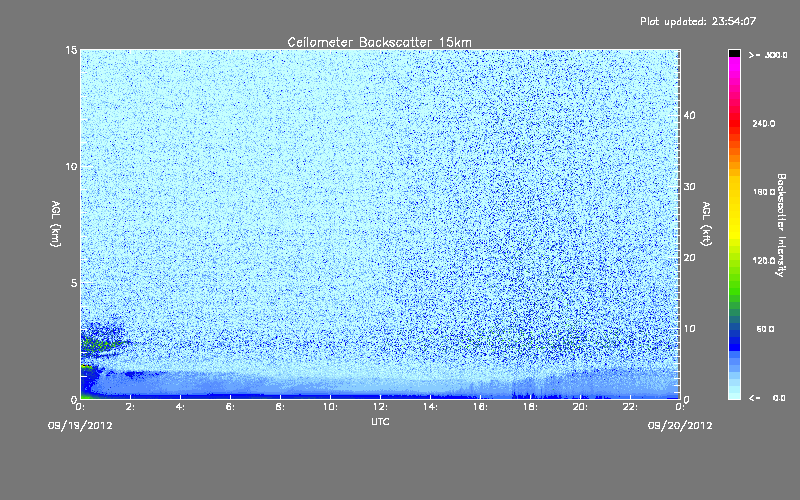Click the 120.0 colorbar value
This screenshot has width=800, height=500.
coord(764,261)
